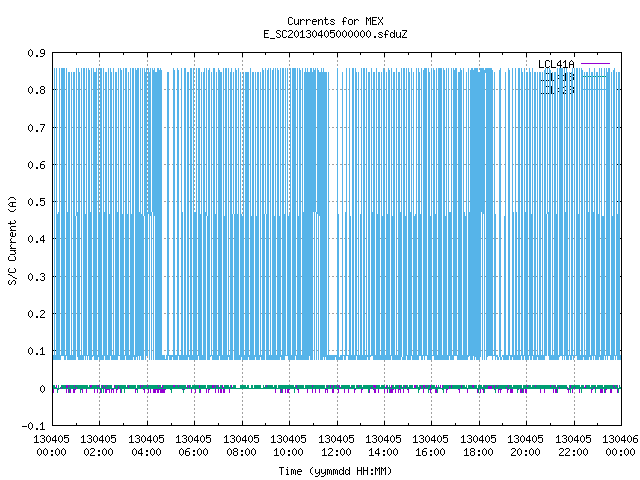Click the 0.8 y-axis tick label
The image size is (640, 480).
coord(36,90)
